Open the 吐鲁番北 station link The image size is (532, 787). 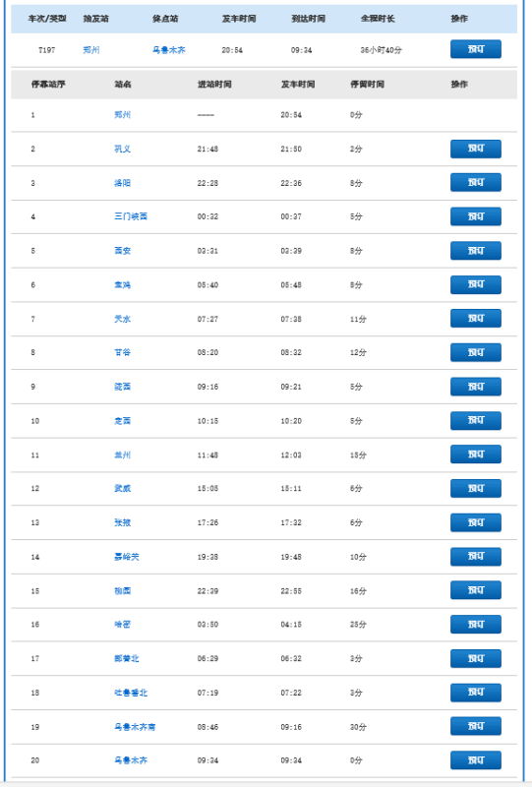pyautogui.click(x=131, y=693)
